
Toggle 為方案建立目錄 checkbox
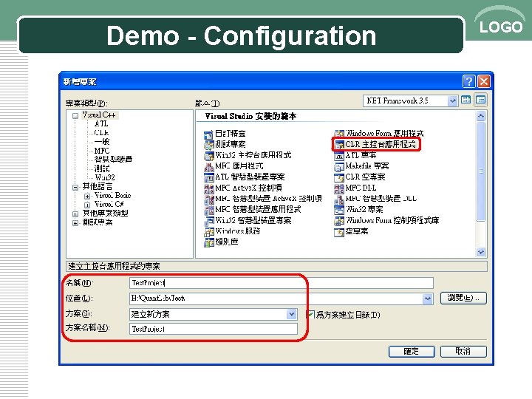tap(310, 315)
